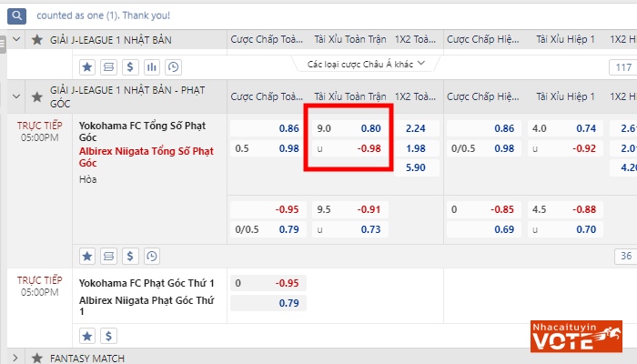Screen dimensions: 637x364
Task: Select first-half over 4.5 odds -0.88
Action: [x=565, y=209]
